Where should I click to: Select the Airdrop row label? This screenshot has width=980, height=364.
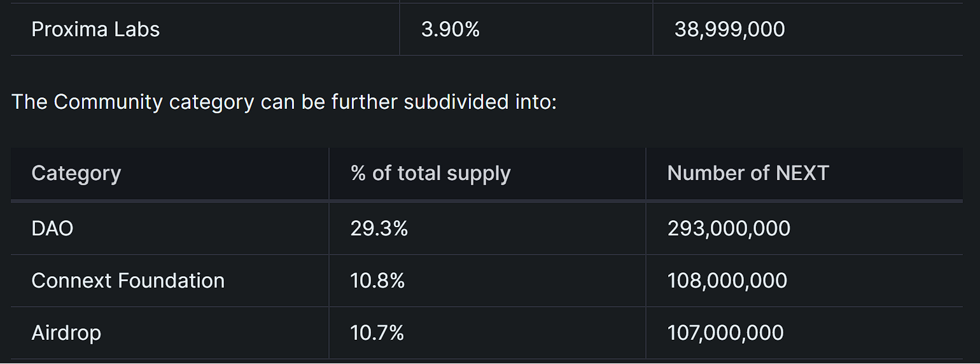66,333
